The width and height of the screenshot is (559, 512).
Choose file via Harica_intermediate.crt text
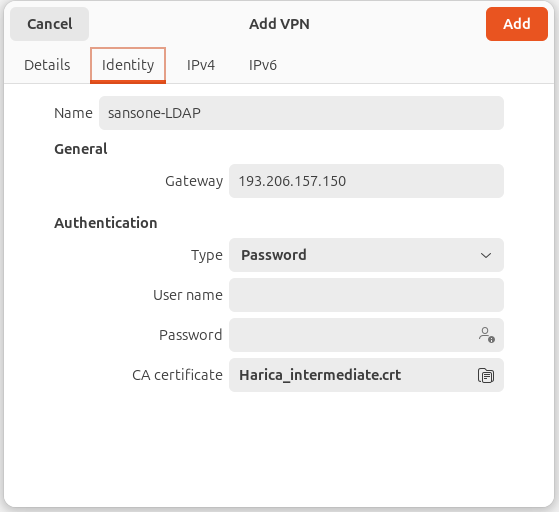point(320,375)
